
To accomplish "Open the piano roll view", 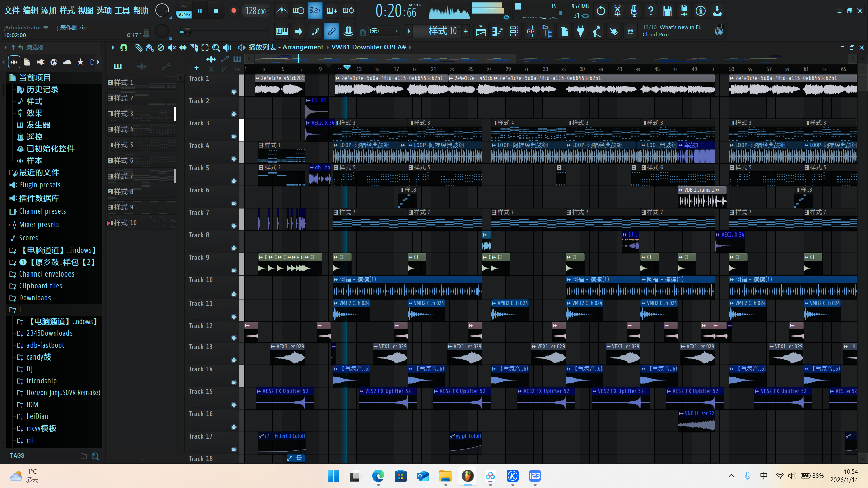I will point(497,32).
